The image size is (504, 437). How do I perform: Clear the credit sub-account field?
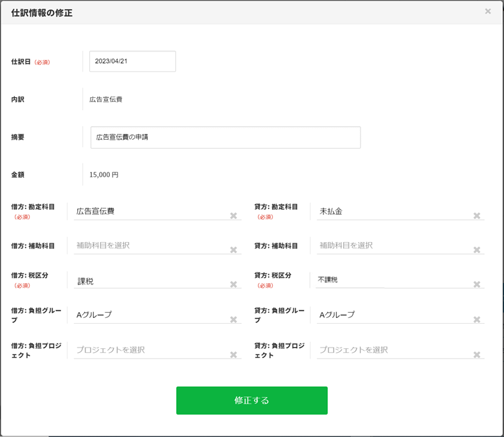click(x=476, y=250)
